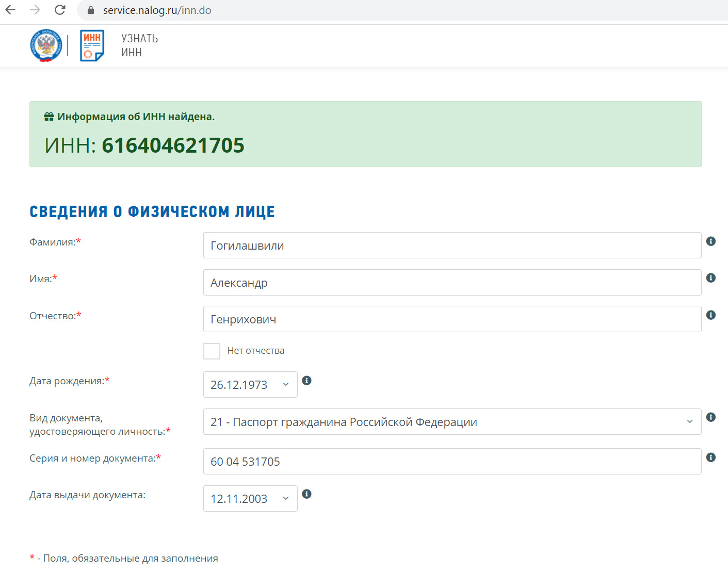
Task: Click the browser address bar URL
Action: (x=157, y=10)
